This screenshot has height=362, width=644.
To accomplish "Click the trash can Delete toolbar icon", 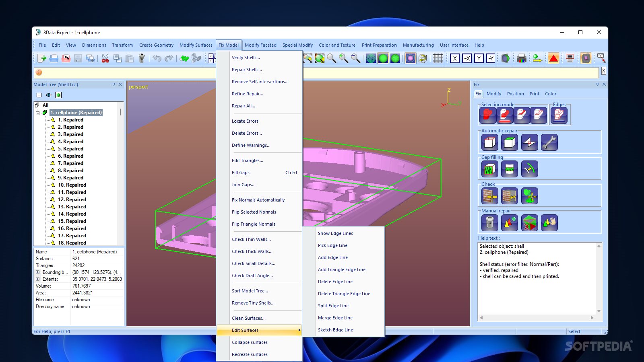I will 142,58.
